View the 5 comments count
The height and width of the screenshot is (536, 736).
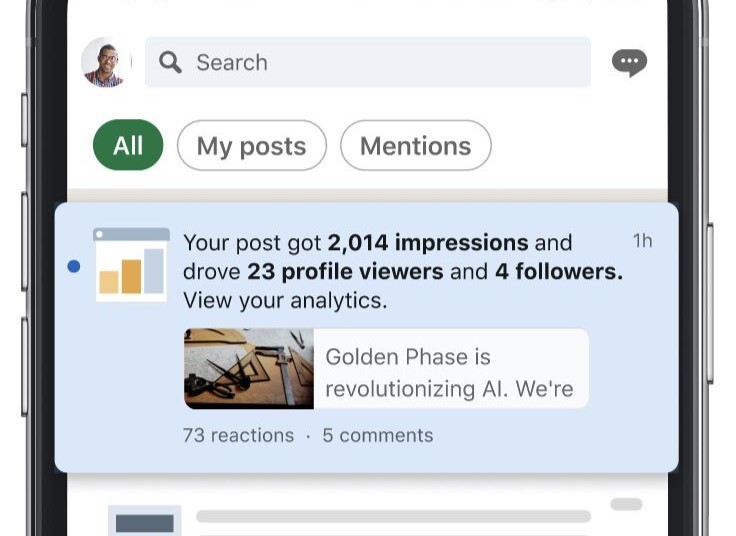pyautogui.click(x=378, y=435)
